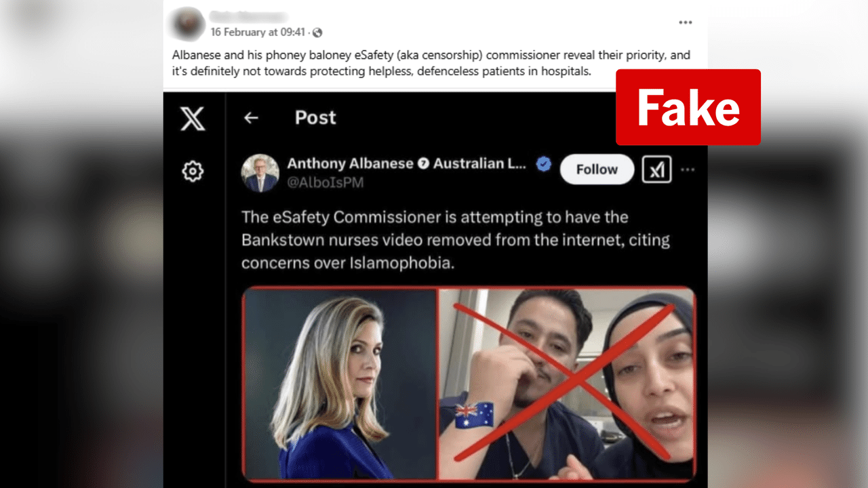Click the Grok xI icon beside Follow
The width and height of the screenshot is (868, 488).
(656, 169)
